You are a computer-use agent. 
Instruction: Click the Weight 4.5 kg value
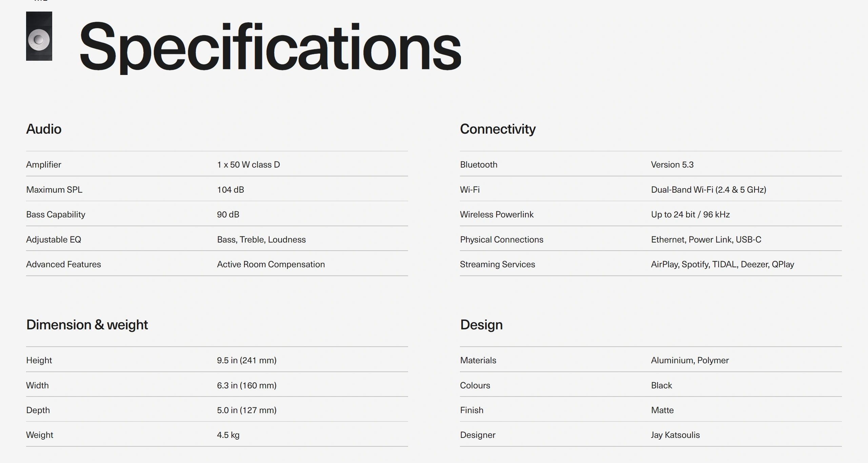pyautogui.click(x=228, y=435)
